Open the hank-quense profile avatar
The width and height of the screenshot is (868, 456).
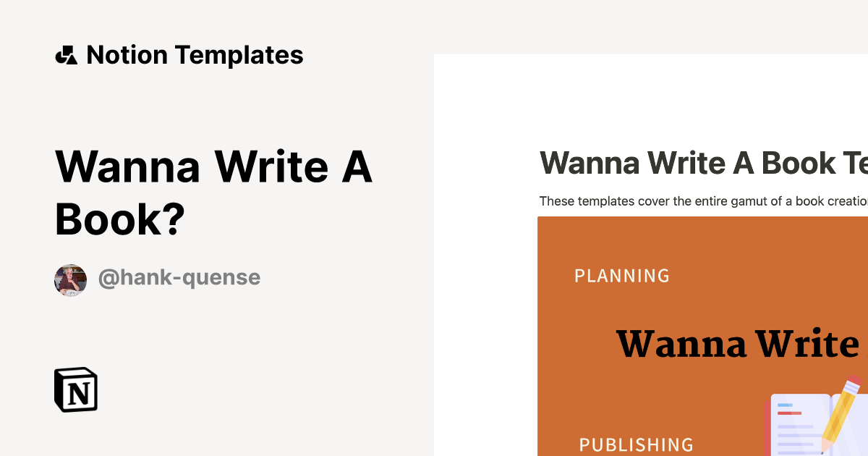pos(71,280)
